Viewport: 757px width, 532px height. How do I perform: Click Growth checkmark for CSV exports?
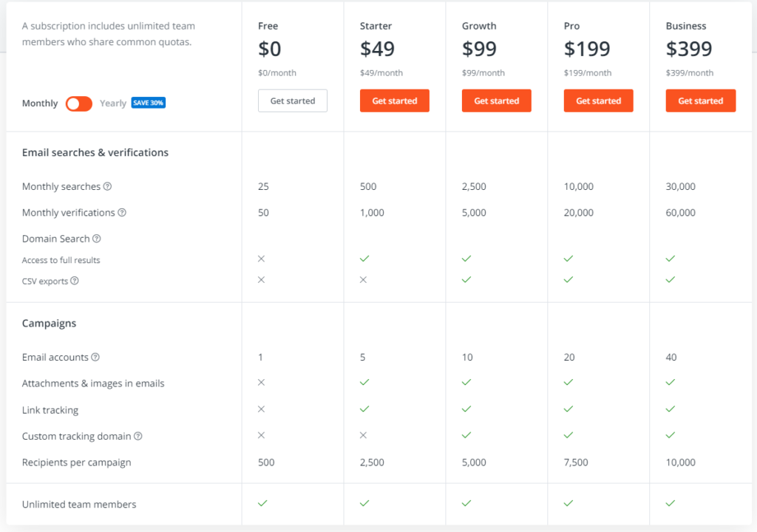(466, 279)
